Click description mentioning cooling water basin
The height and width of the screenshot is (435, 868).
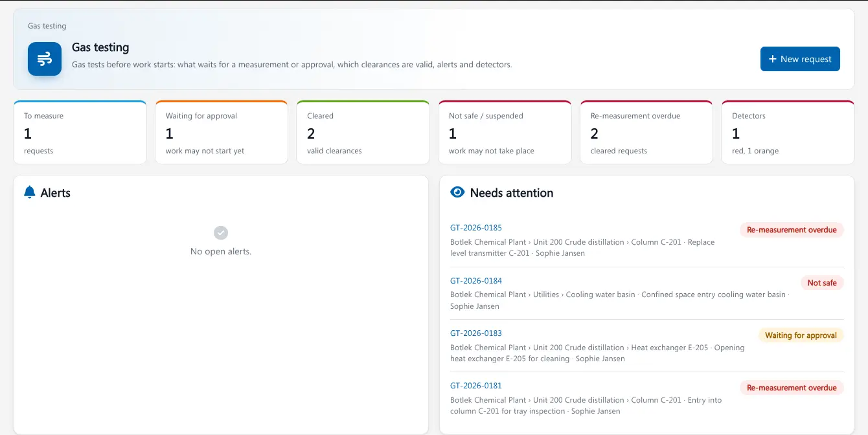coord(619,300)
